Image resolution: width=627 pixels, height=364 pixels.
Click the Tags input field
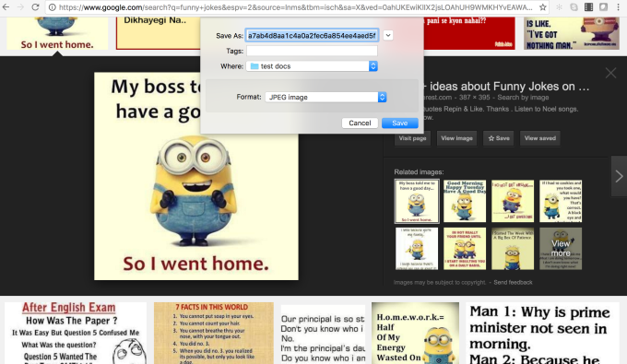(312, 51)
